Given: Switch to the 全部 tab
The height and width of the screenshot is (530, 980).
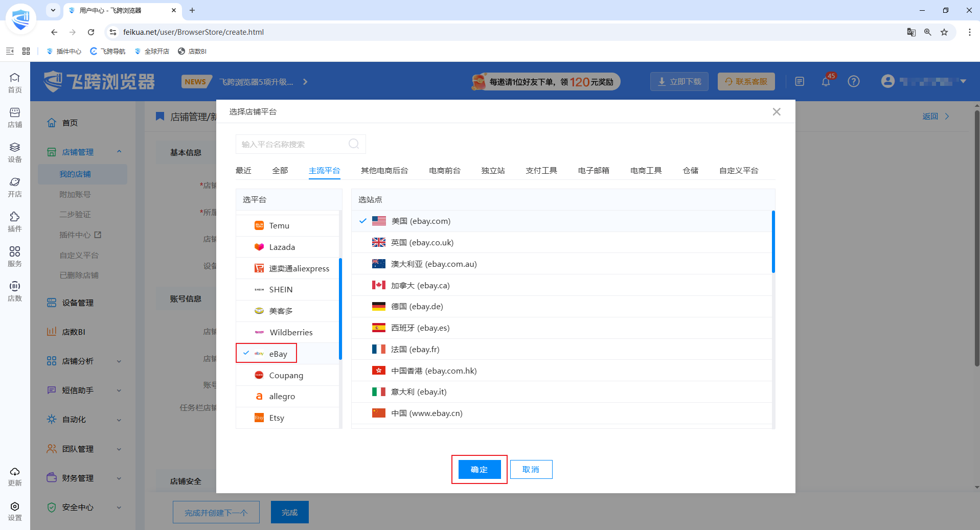Looking at the screenshot, I should coord(280,170).
